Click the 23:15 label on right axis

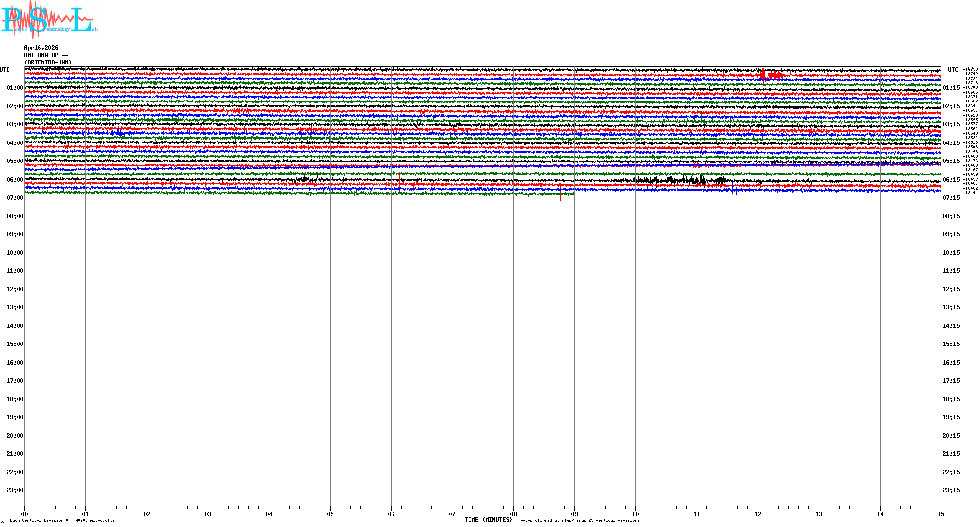(x=951, y=490)
